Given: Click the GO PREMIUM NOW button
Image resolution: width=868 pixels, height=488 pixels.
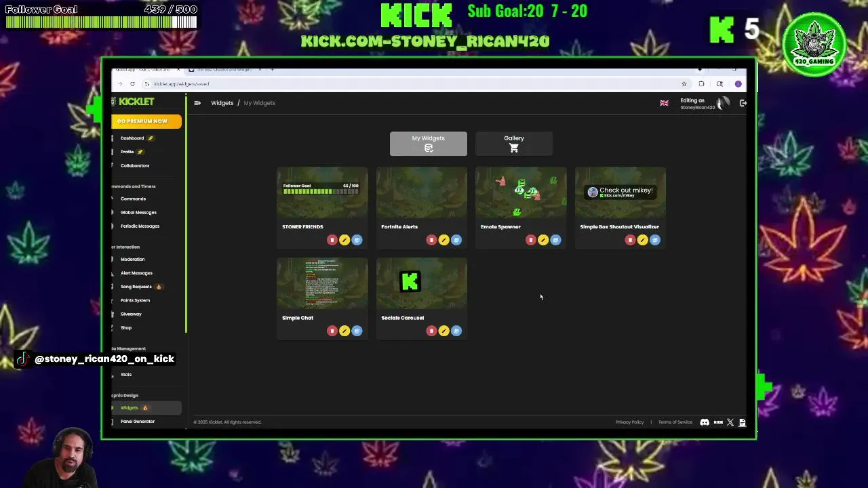Looking at the screenshot, I should click(146, 121).
